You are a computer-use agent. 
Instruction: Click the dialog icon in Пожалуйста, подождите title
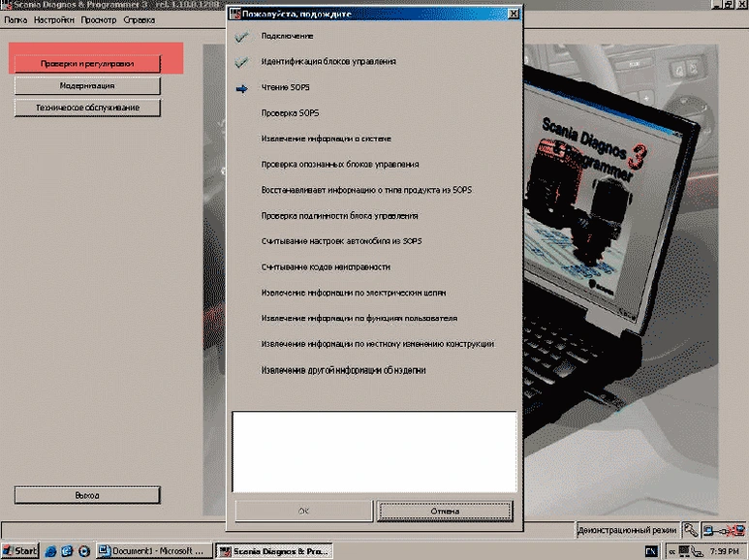[234, 15]
